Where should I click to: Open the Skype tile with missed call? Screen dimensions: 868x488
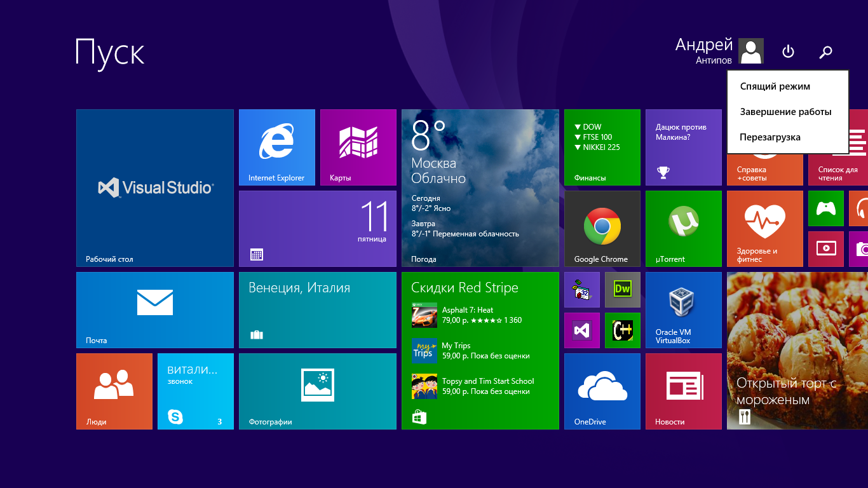tap(196, 391)
